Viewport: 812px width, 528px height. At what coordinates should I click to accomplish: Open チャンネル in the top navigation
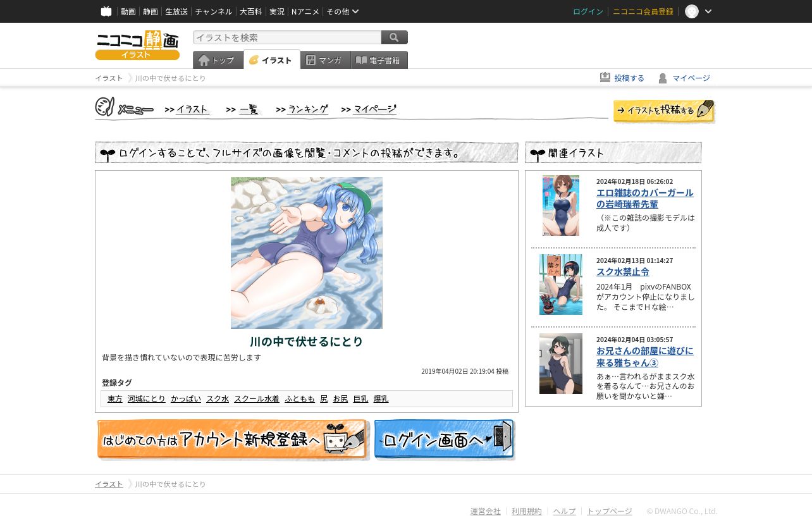coord(214,11)
